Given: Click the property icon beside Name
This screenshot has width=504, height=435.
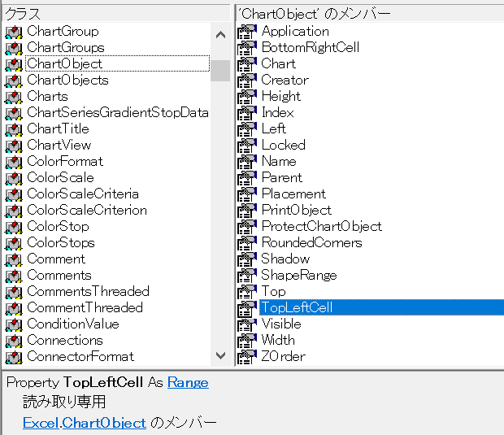Looking at the screenshot, I should tap(247, 161).
